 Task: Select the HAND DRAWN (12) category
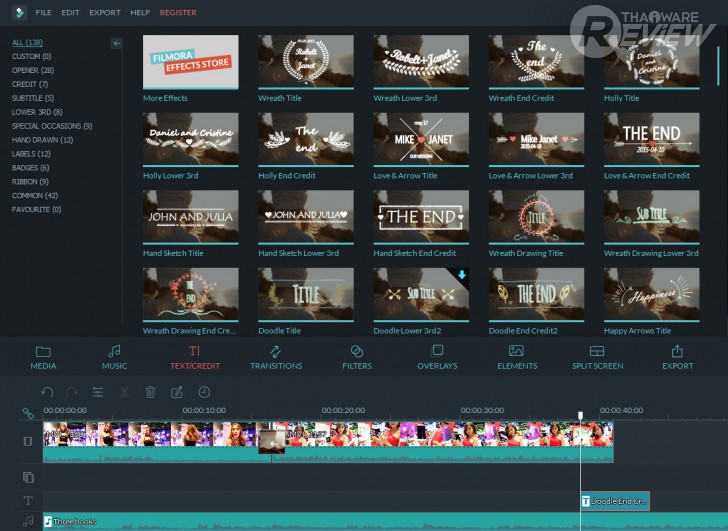tap(42, 140)
